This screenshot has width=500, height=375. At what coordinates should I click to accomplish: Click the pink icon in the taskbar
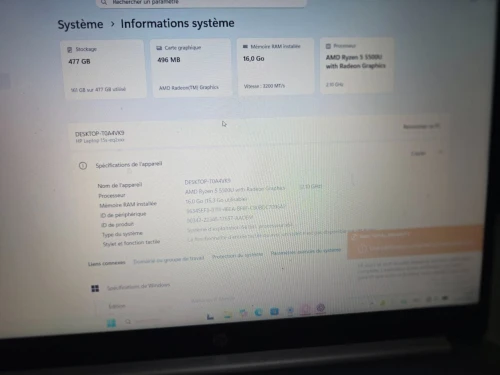point(305,309)
